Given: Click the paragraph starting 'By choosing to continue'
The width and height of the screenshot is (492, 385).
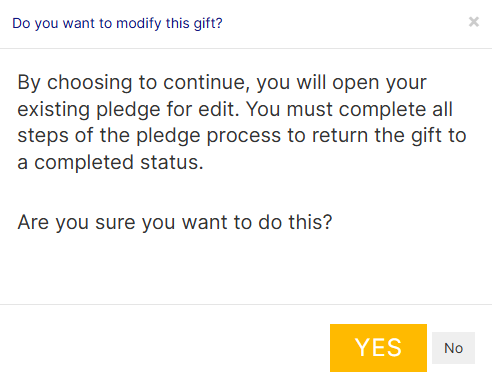Looking at the screenshot, I should click(242, 122).
